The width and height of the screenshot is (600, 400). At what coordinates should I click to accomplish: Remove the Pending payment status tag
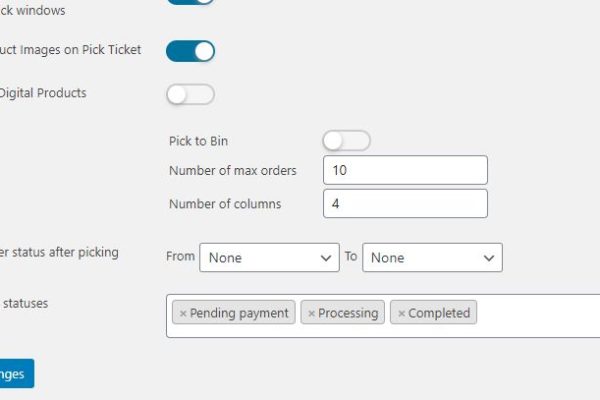182,313
